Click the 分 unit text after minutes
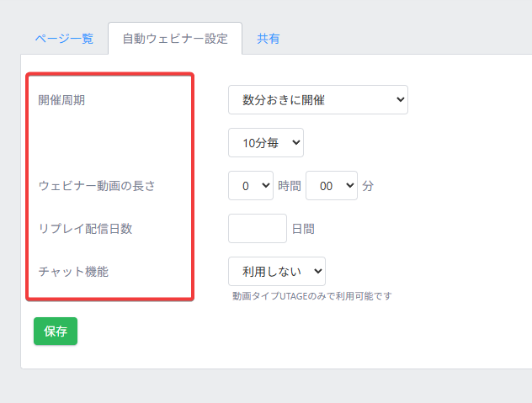 (x=368, y=186)
